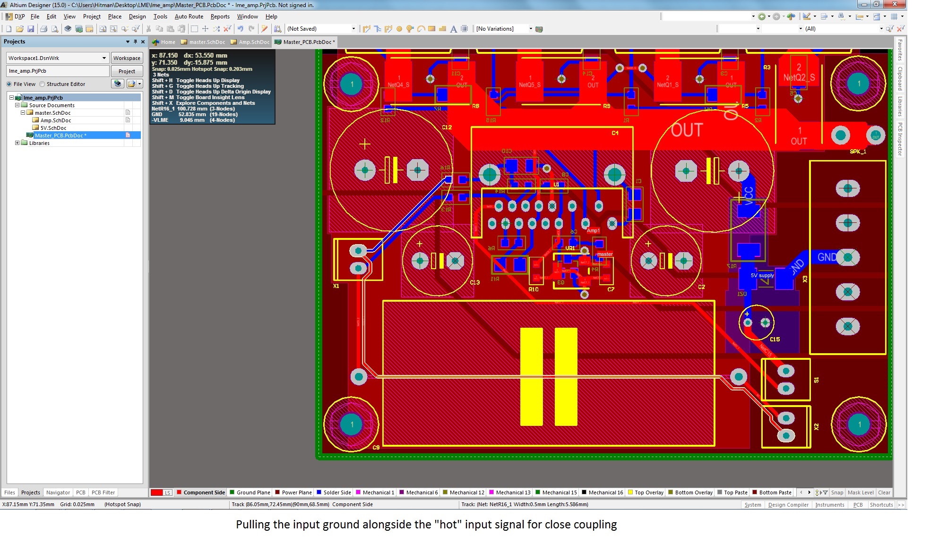
Task: Toggle the Ground Plane layer tab
Action: [250, 492]
